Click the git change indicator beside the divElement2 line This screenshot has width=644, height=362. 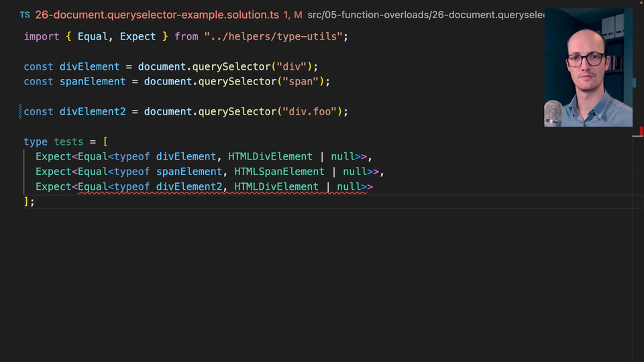[21, 111]
